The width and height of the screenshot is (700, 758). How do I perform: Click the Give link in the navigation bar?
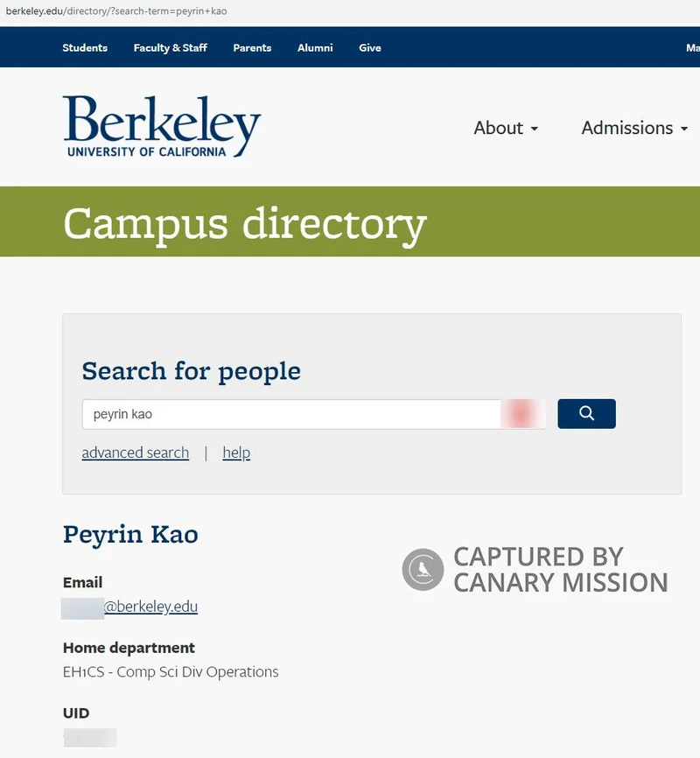point(369,48)
